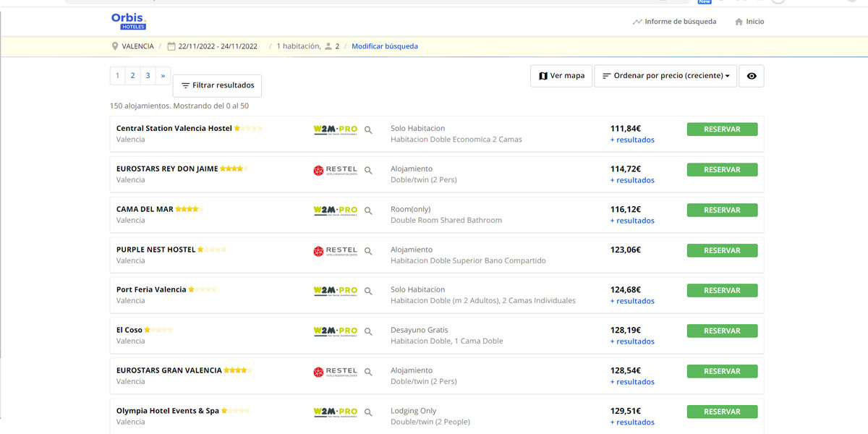Go to results page 3
Screen dimensions: 868x434
tap(148, 75)
